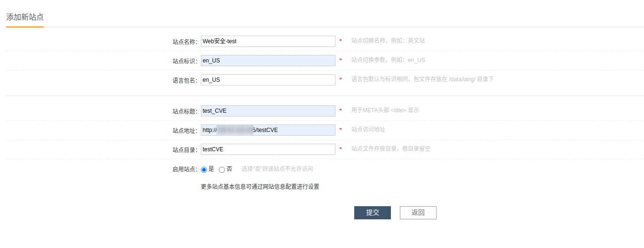Focus the 站点标识 text box

268,61
